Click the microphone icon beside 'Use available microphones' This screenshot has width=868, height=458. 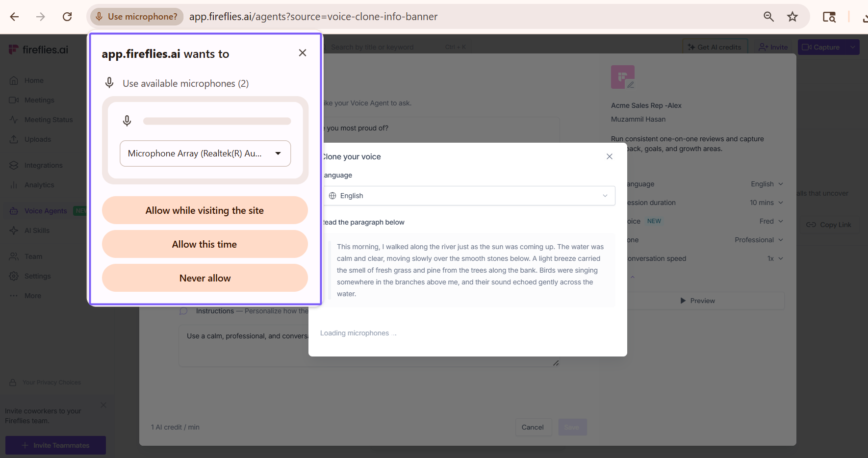[x=109, y=83]
